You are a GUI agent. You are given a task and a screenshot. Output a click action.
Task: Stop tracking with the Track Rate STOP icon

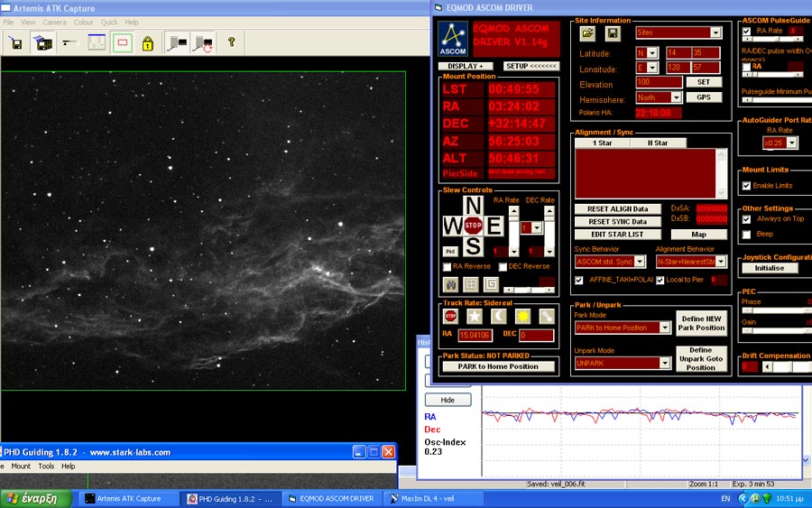pos(450,316)
